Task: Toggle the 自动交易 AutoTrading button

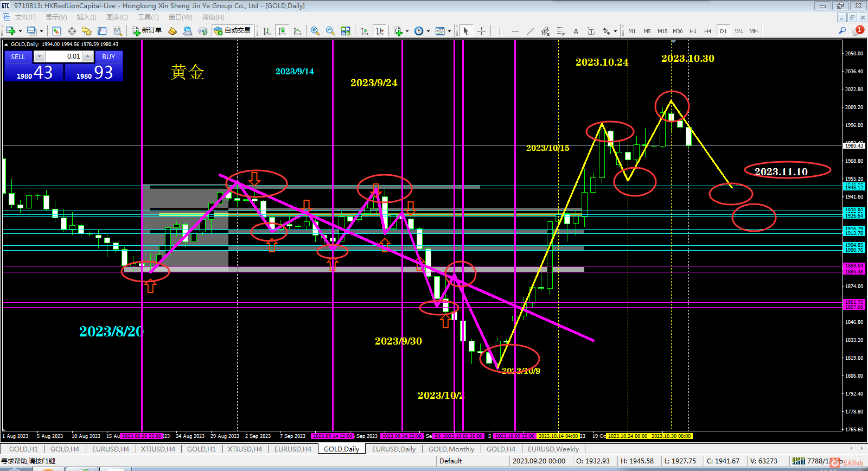Action: click(232, 31)
